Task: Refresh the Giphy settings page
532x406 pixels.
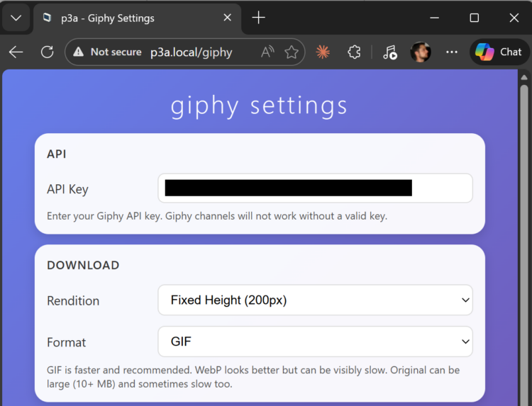Action: click(x=48, y=52)
